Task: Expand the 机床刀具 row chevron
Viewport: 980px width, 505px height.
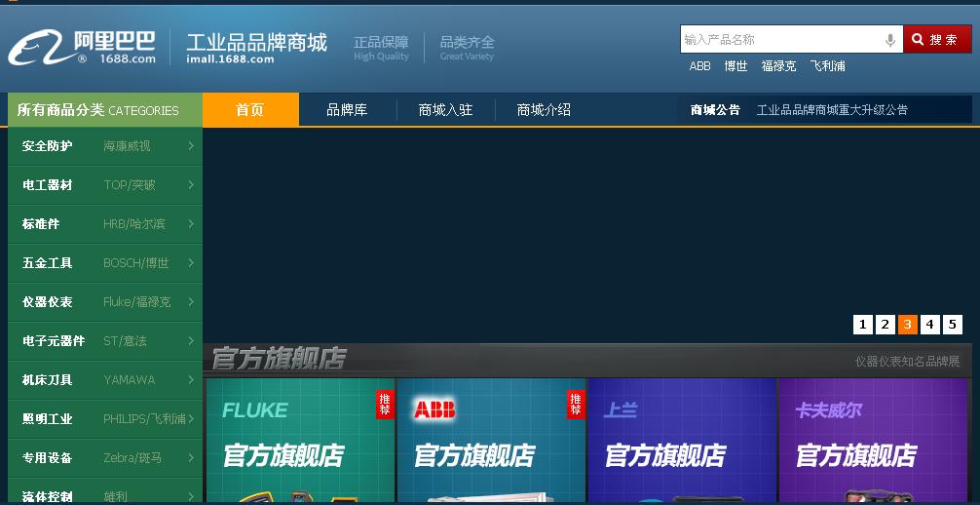Action: click(191, 380)
